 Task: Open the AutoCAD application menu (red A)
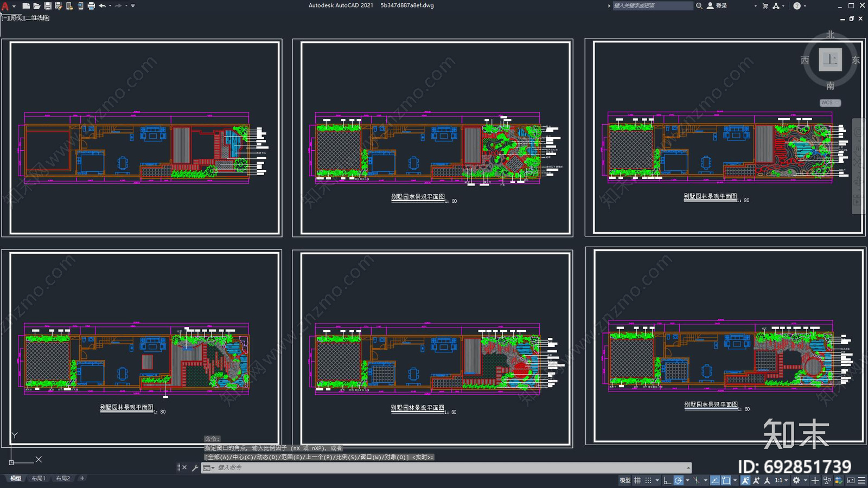point(5,6)
